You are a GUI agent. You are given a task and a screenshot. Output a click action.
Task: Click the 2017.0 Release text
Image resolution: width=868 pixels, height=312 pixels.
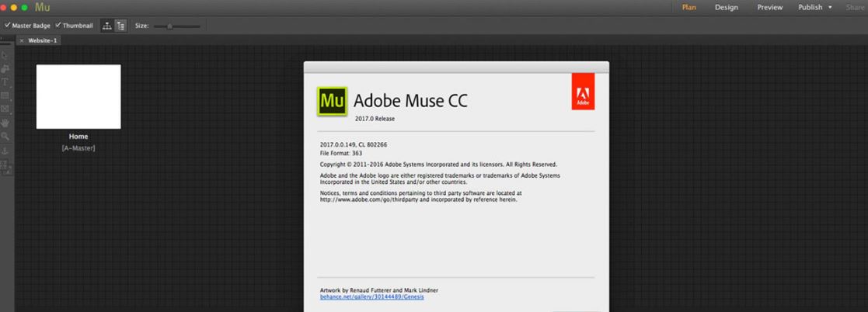[x=375, y=119]
